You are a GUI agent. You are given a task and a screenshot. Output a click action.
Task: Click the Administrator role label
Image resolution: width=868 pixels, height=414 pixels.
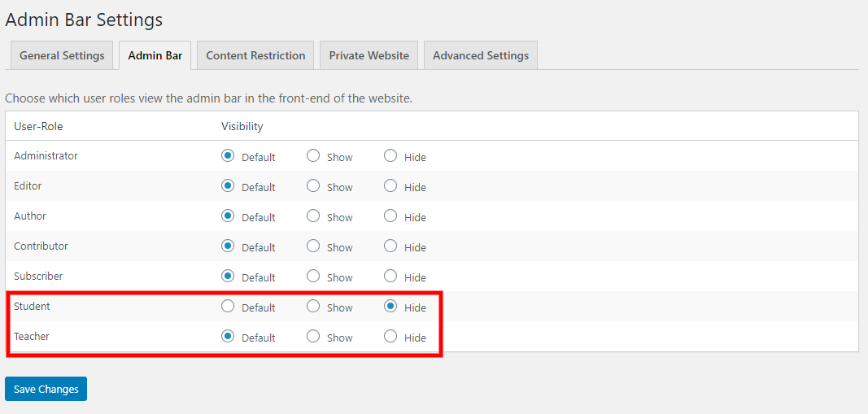[46, 156]
